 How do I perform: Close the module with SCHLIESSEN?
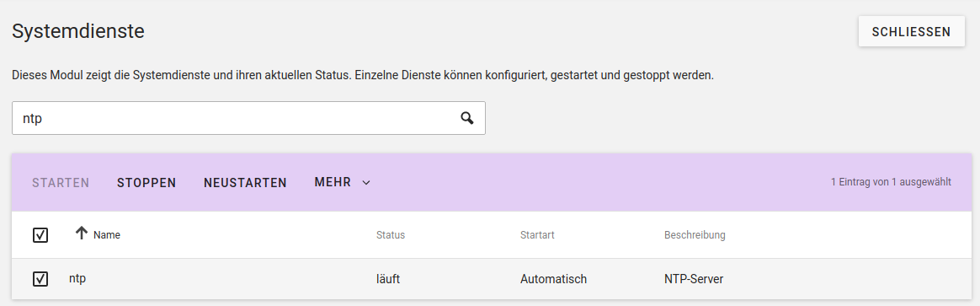[x=911, y=32]
